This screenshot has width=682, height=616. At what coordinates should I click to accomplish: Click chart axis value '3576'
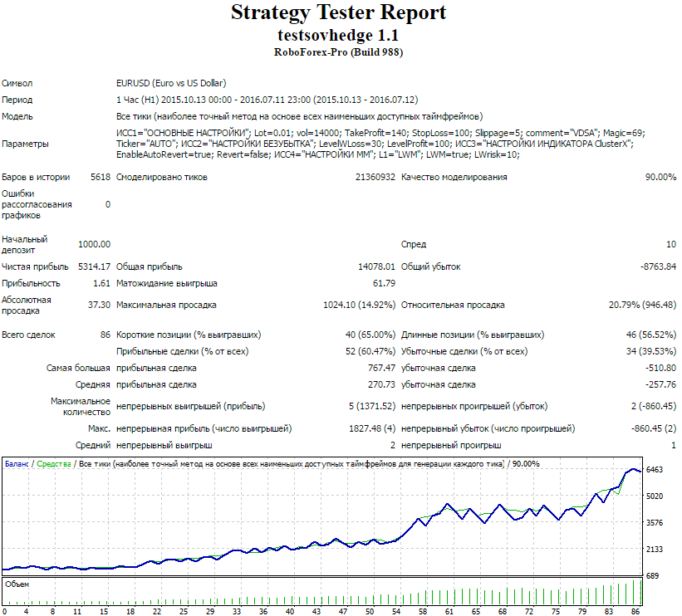click(x=655, y=522)
